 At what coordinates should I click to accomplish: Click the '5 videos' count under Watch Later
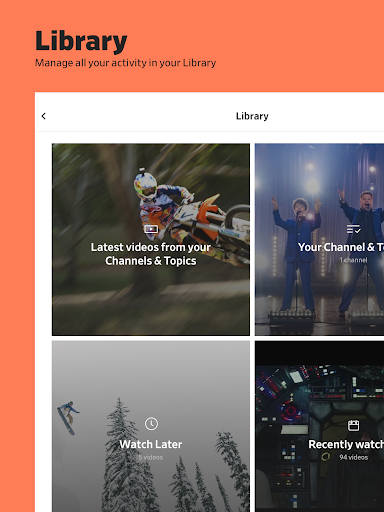coord(151,457)
